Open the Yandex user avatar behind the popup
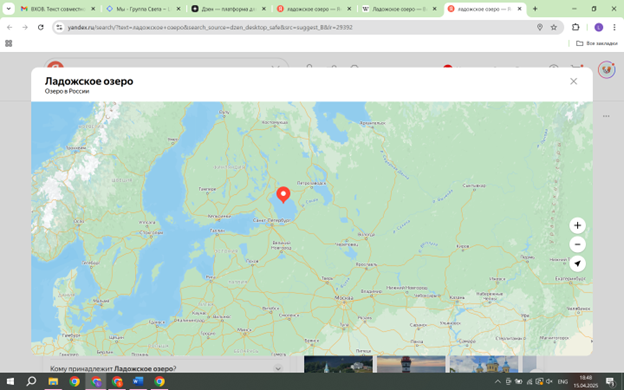 [606, 70]
